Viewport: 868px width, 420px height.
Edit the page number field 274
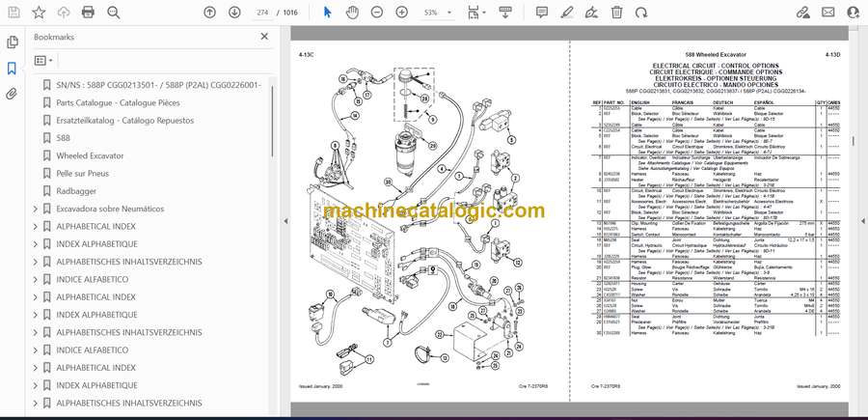click(262, 13)
